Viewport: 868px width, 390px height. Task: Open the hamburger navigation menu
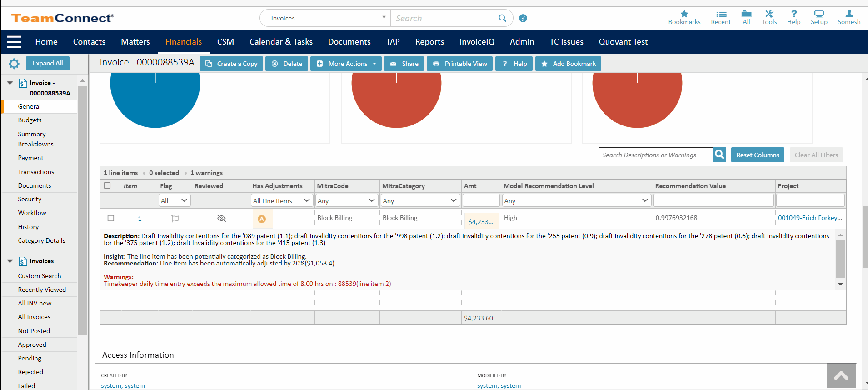point(14,42)
